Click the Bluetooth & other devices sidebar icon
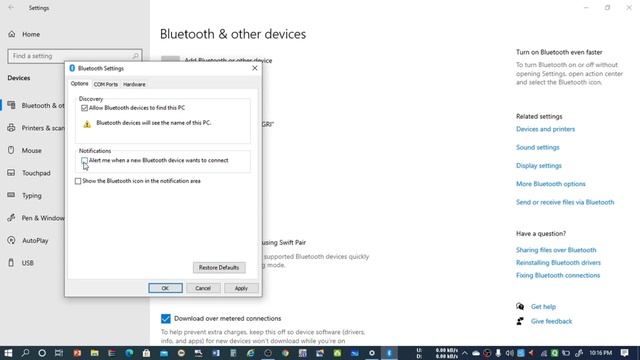Screen dimensions: 640x360 click(x=11, y=105)
